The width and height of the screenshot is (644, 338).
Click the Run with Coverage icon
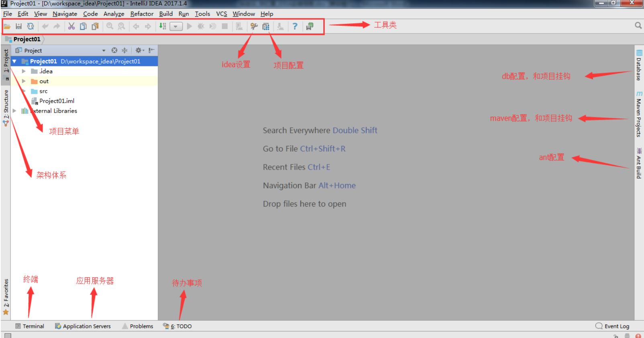213,27
